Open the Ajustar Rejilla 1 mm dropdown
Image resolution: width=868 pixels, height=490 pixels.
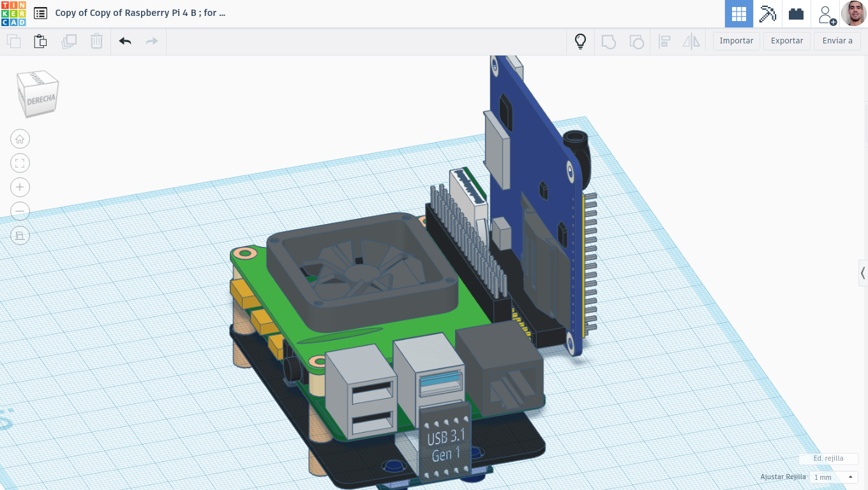click(833, 477)
